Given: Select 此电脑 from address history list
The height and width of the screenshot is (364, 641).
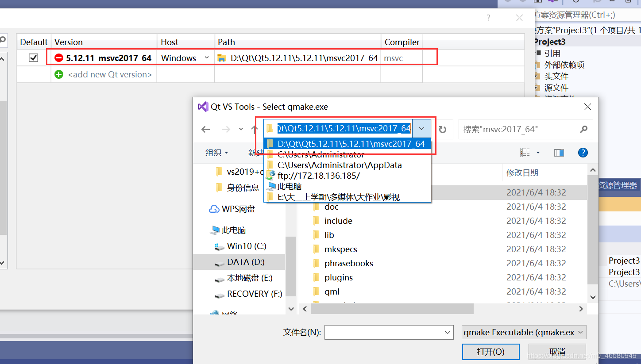Looking at the screenshot, I should click(348, 186).
